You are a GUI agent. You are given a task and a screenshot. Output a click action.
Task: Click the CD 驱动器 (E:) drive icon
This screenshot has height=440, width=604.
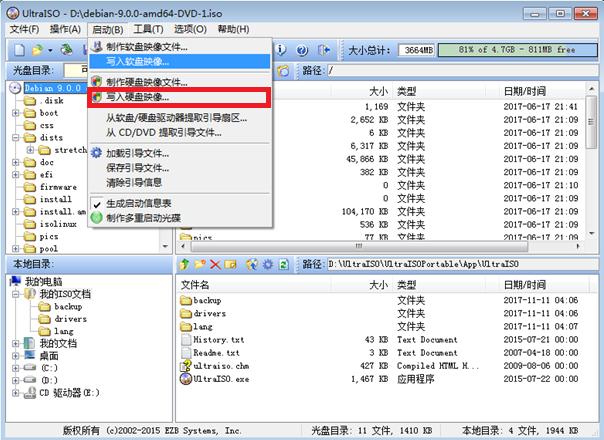[30, 393]
